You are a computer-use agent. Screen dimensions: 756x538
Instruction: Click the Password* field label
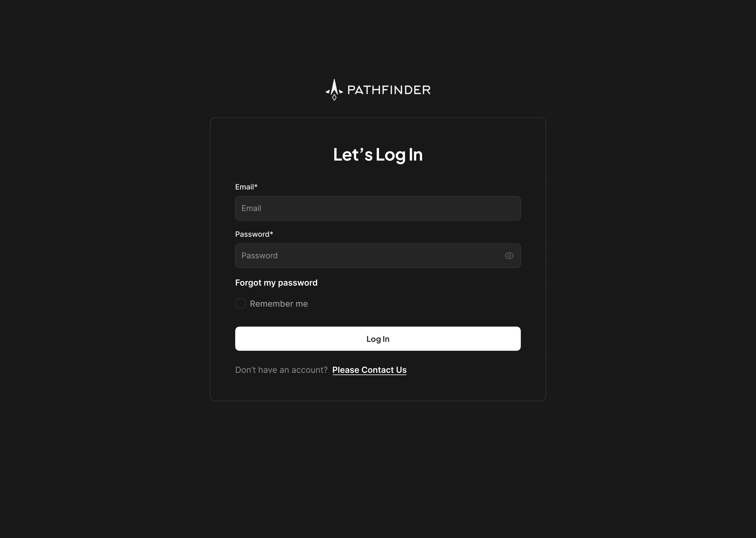(x=254, y=234)
